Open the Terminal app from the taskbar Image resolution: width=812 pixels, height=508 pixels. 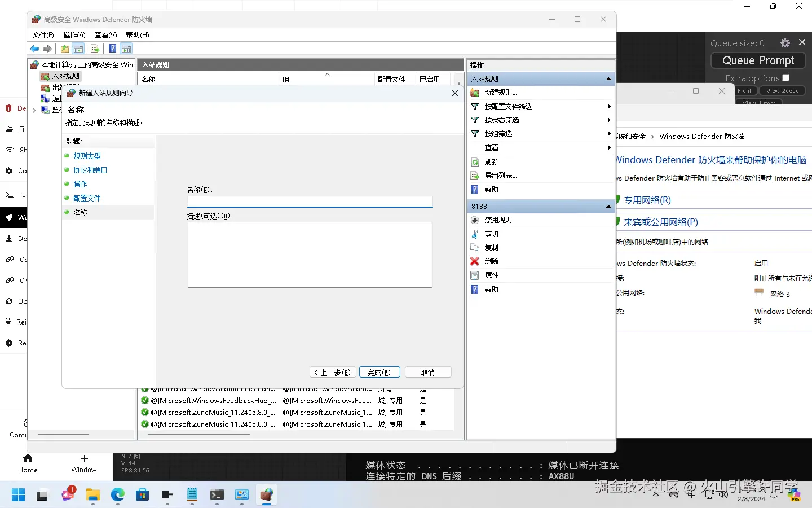(x=217, y=495)
